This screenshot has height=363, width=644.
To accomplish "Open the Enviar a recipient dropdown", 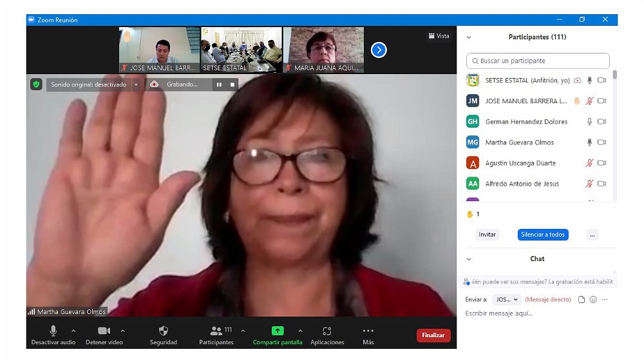I will [506, 300].
